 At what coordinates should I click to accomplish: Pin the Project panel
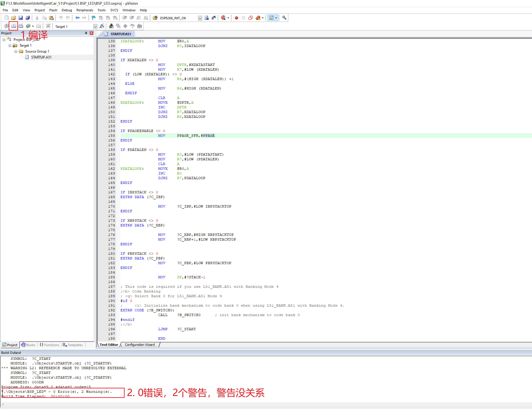86,33
